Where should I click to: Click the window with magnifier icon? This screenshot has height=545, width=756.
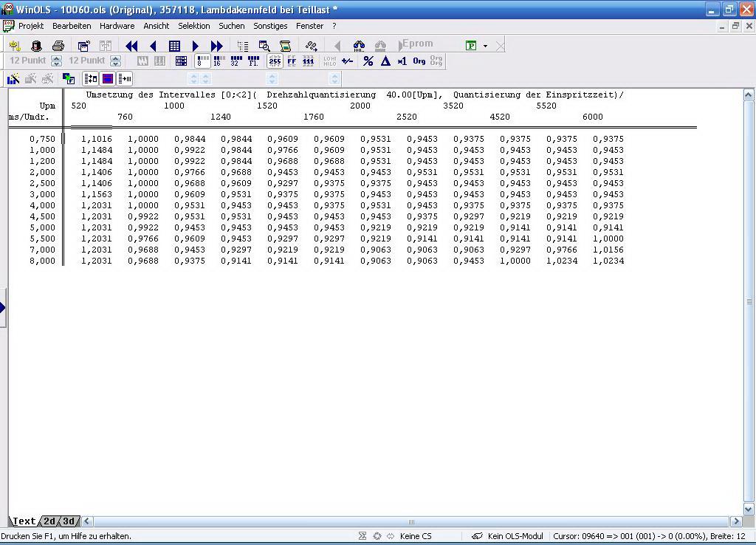[264, 46]
